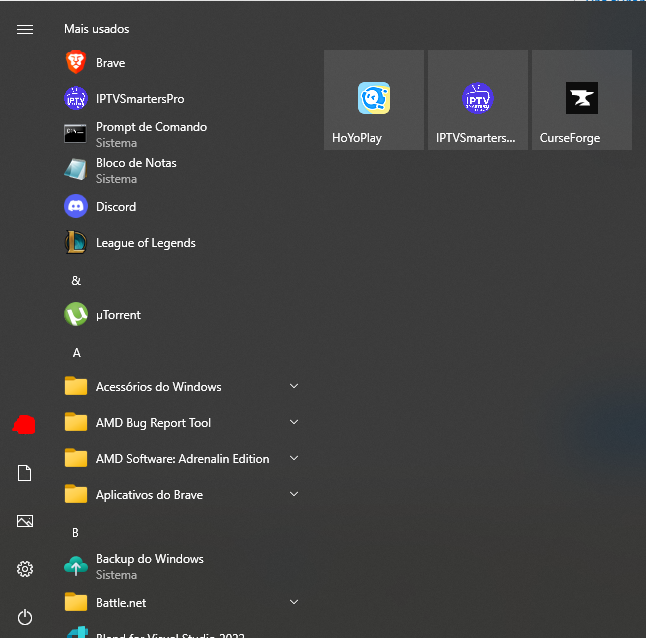Expand Aplicativos do Brave chevron
Screen dimensions: 646x638
pos(294,494)
